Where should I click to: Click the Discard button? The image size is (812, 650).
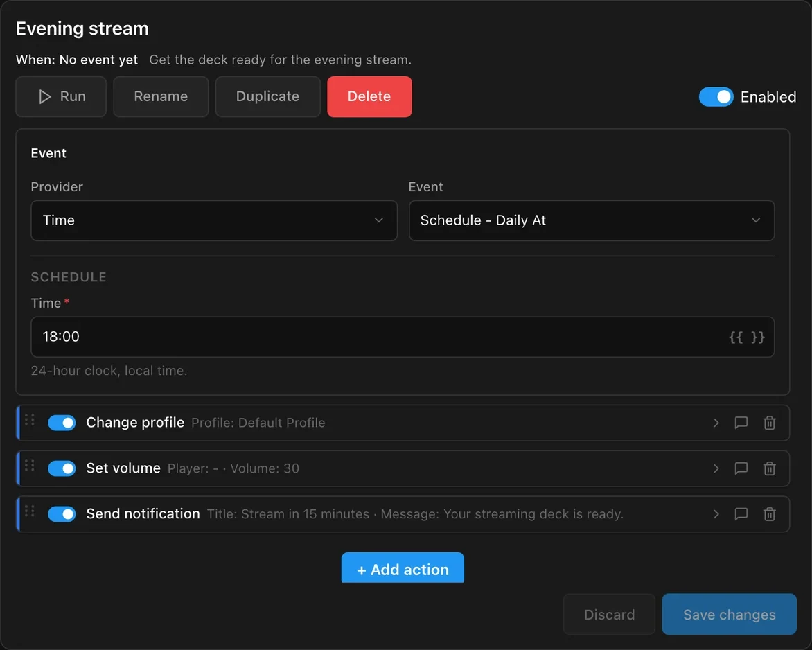coord(609,614)
